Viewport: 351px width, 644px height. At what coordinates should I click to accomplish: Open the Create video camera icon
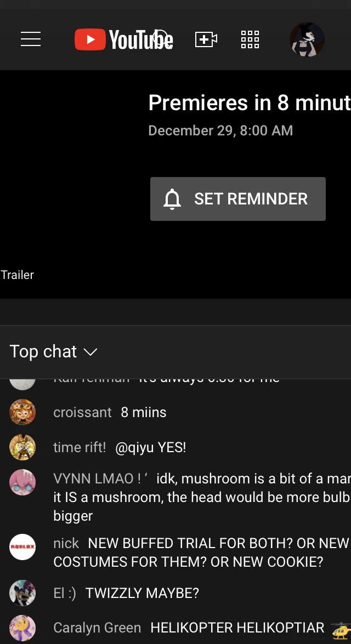pos(206,39)
